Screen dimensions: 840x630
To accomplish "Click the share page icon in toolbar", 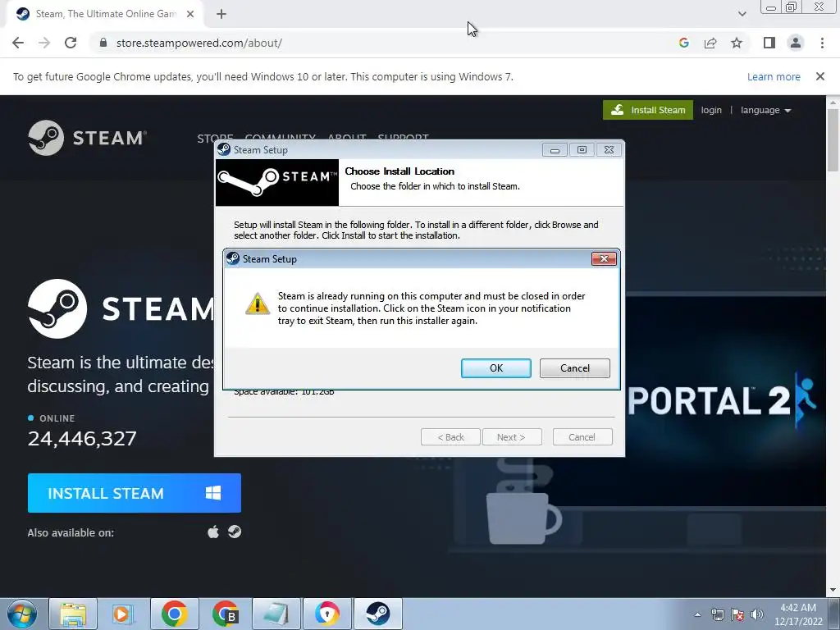I will tap(710, 43).
